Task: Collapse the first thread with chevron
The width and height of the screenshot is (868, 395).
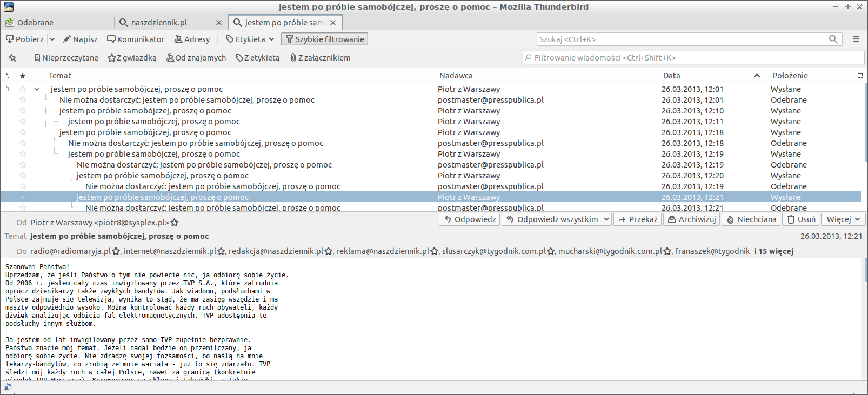Action: (37, 89)
